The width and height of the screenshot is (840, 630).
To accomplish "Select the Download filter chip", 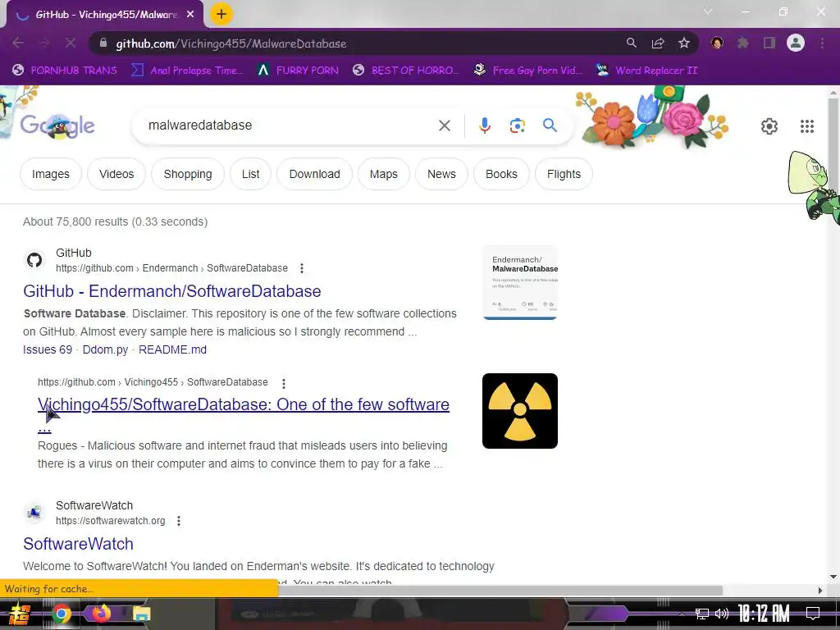I will pos(314,174).
